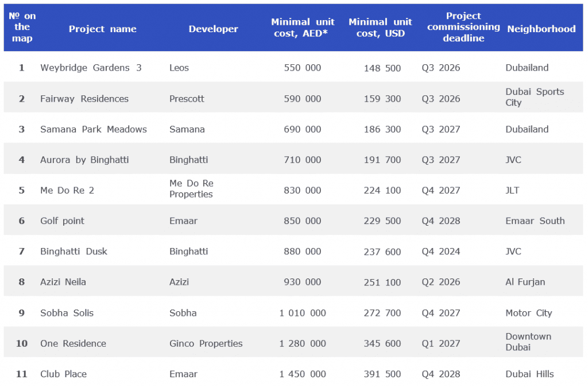Click the developer cell 'Prescott'
This screenshot has height=387, width=588.
[x=187, y=99]
